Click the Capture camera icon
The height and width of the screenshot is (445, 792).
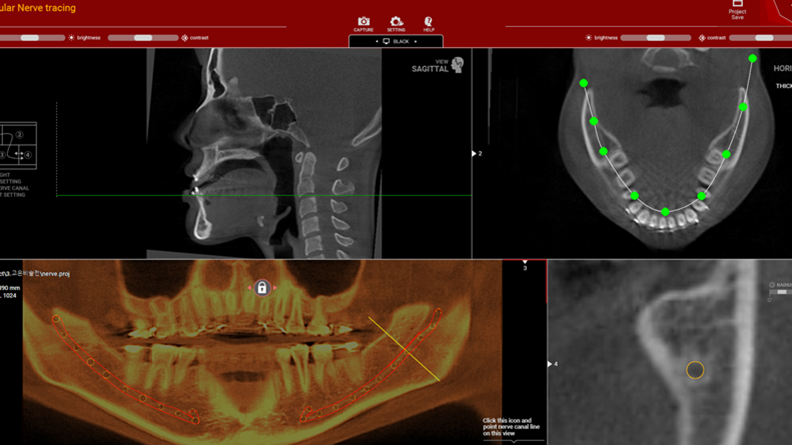(364, 21)
